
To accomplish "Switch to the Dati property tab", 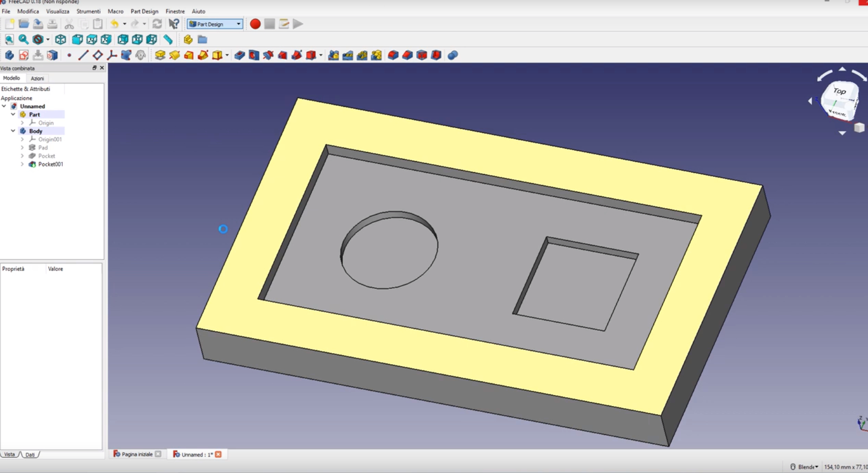I will tap(30, 455).
